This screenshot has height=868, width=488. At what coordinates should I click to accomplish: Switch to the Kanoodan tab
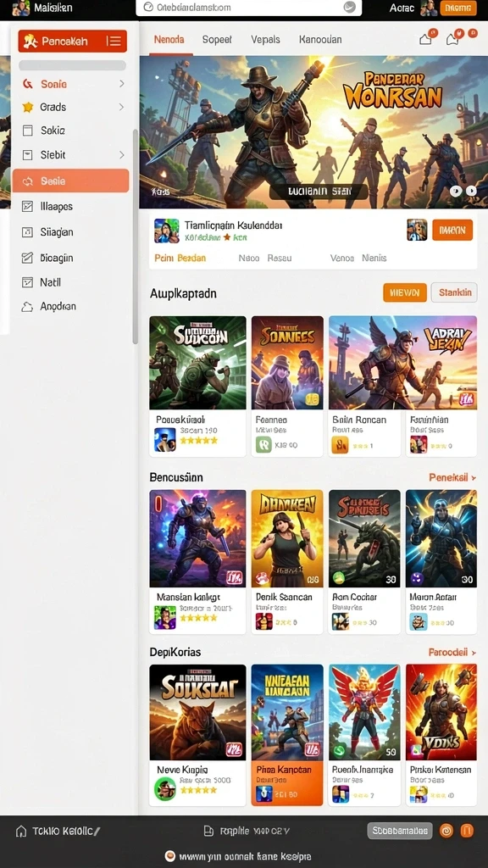(320, 40)
